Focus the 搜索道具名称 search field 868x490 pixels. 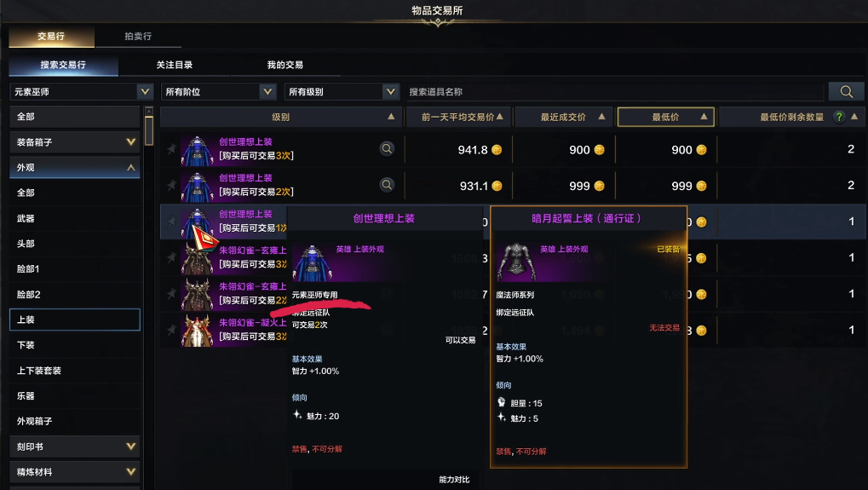614,92
